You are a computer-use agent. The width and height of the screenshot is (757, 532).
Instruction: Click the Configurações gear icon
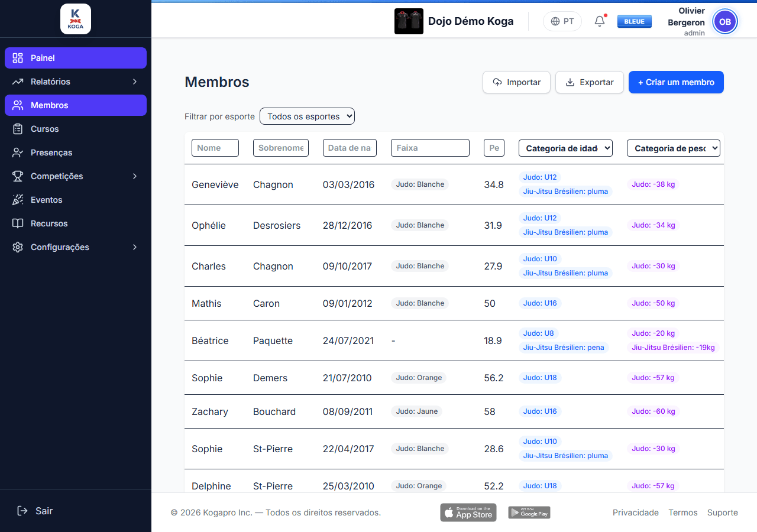pyautogui.click(x=18, y=247)
